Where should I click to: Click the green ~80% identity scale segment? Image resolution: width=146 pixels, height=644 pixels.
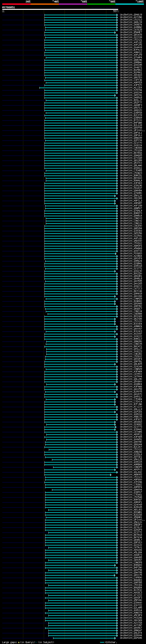tap(101, 4)
